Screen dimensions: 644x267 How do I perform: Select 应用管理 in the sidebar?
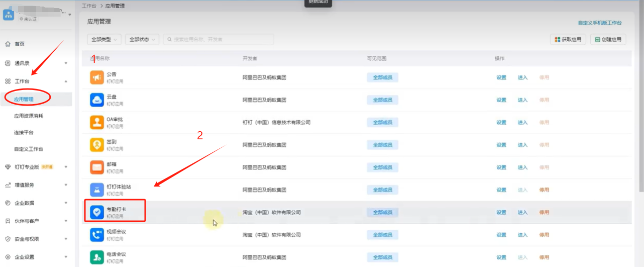[24, 99]
